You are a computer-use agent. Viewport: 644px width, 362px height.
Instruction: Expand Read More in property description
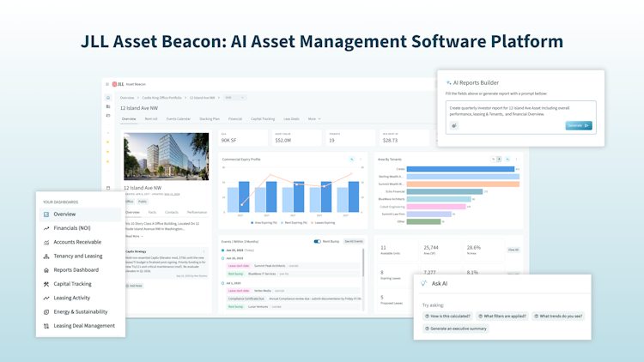pos(134,237)
